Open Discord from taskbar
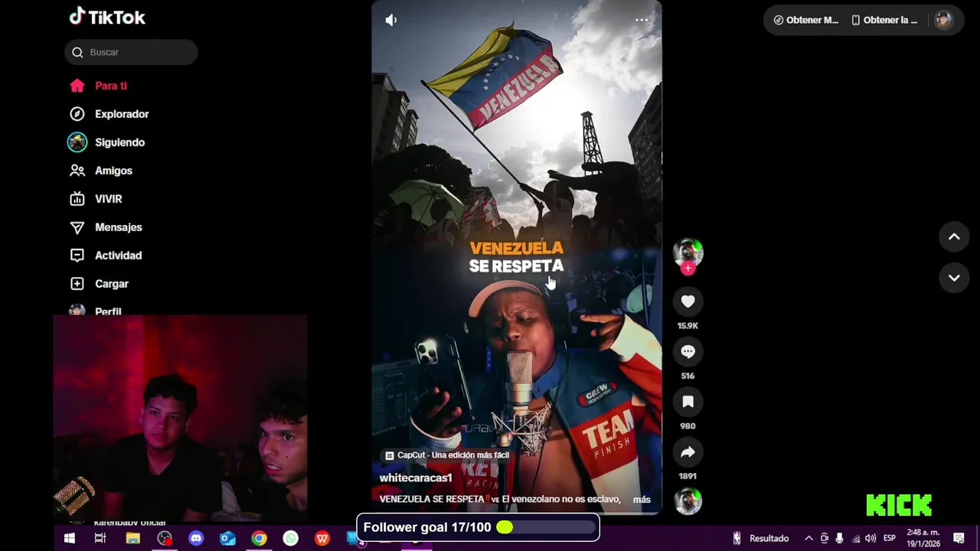This screenshot has width=980, height=551. [x=196, y=539]
